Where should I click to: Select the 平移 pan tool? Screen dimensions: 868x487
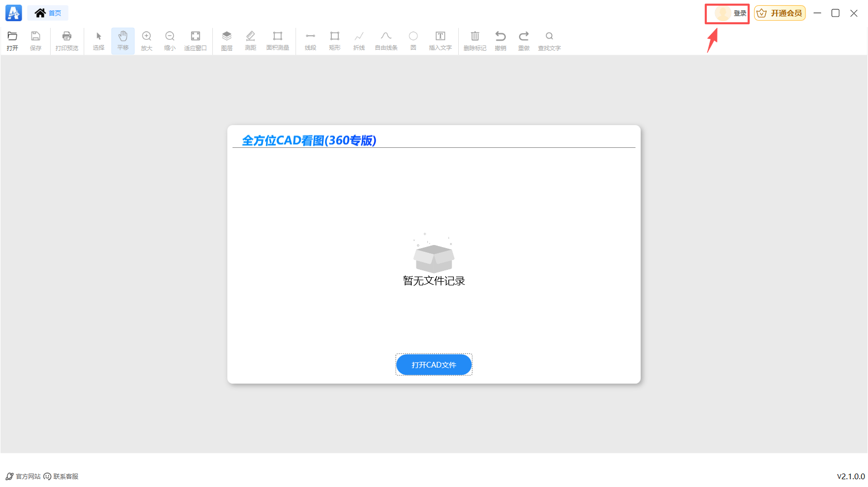coord(122,41)
